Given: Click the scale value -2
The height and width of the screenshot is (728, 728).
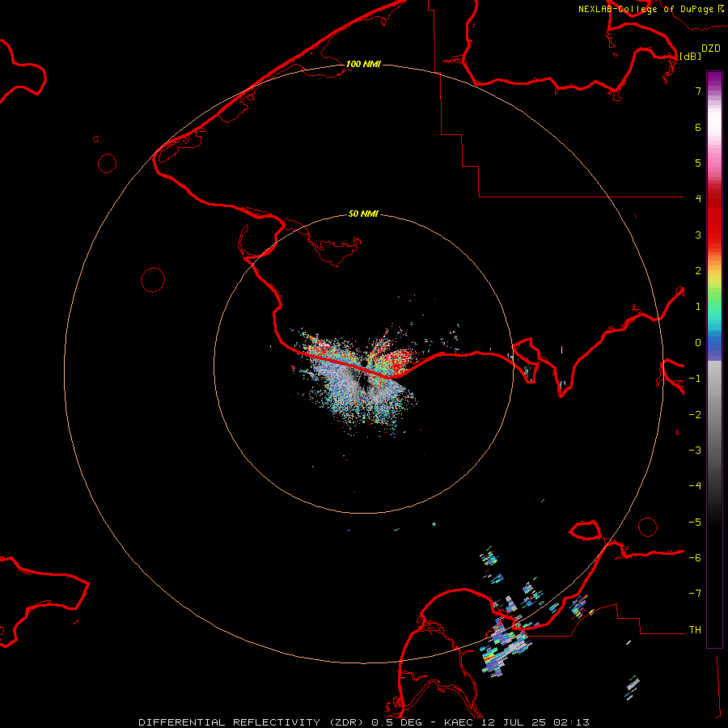Looking at the screenshot, I should click(x=695, y=415).
